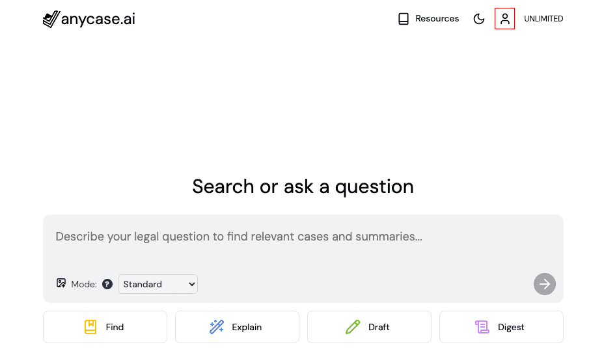This screenshot has height=364, width=604.
Task: Open the Standard mode dropdown
Action: tap(158, 284)
